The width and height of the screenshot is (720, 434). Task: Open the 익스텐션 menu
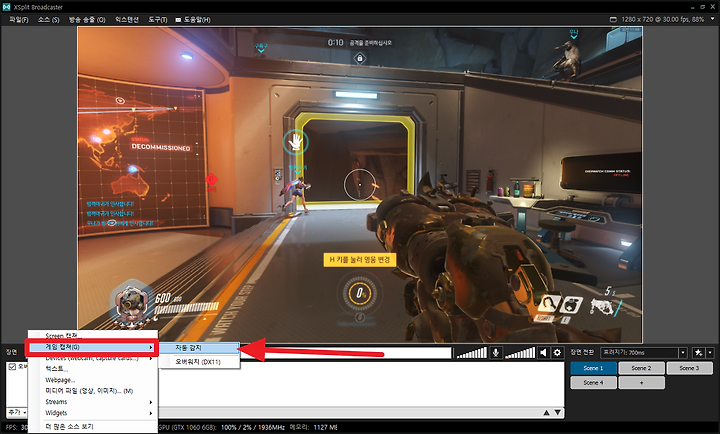coord(127,20)
